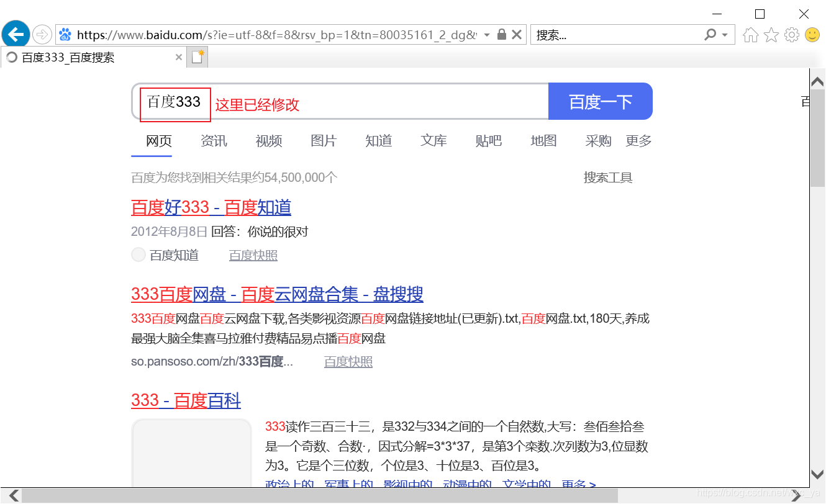Viewport: 826px width, 504px height.
Task: Close the browser window
Action: point(804,13)
